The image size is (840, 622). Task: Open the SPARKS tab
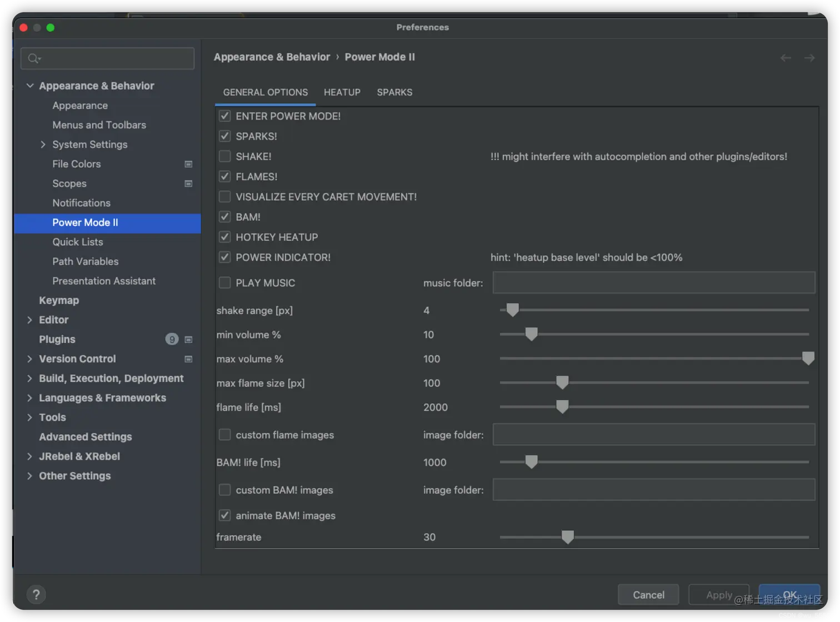click(x=394, y=92)
